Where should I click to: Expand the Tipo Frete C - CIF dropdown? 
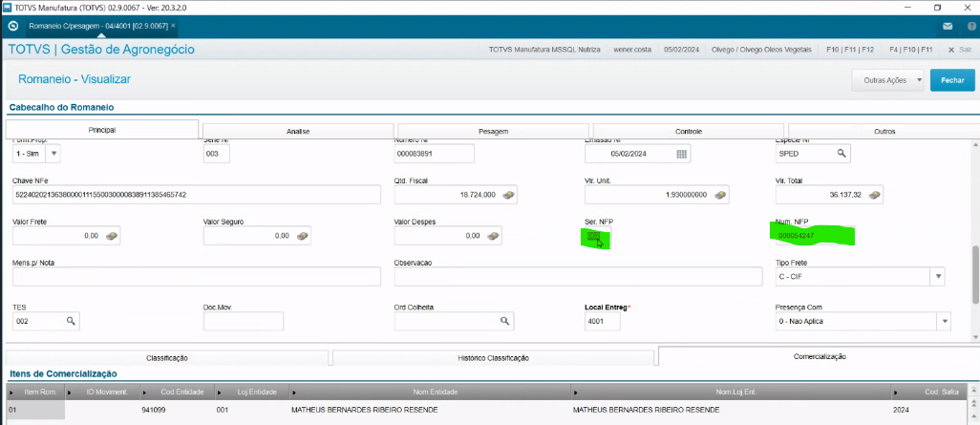click(938, 277)
